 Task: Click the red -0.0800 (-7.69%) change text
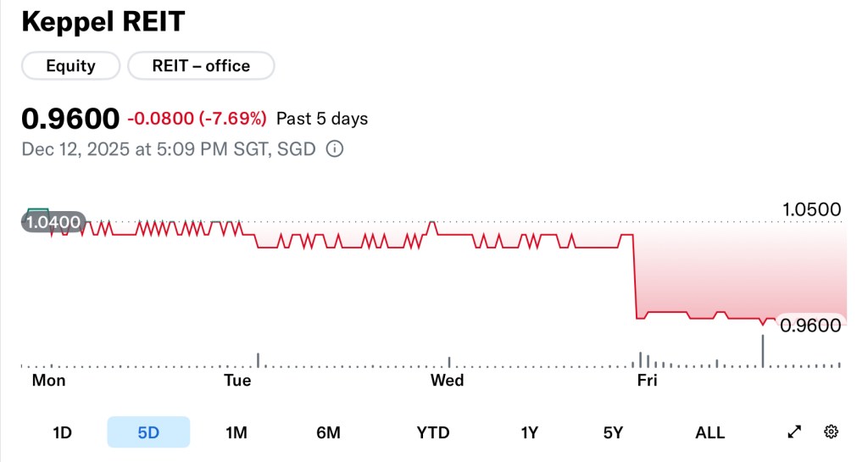[197, 119]
